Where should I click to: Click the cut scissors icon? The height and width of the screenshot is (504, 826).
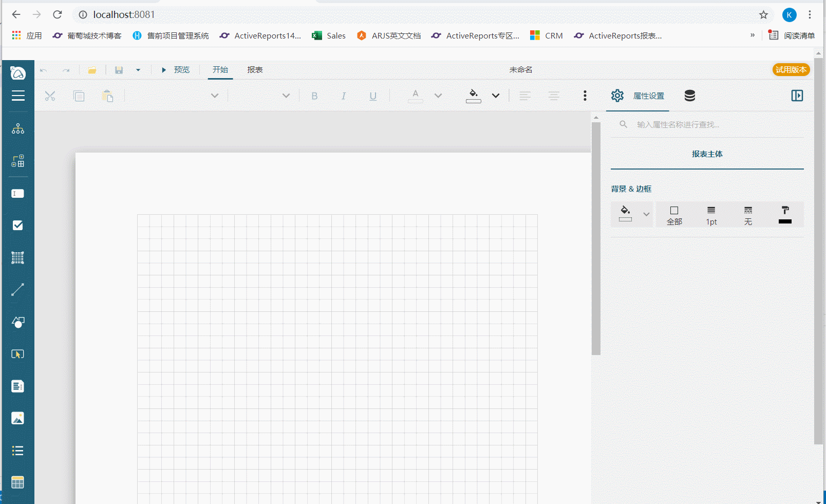click(x=50, y=96)
